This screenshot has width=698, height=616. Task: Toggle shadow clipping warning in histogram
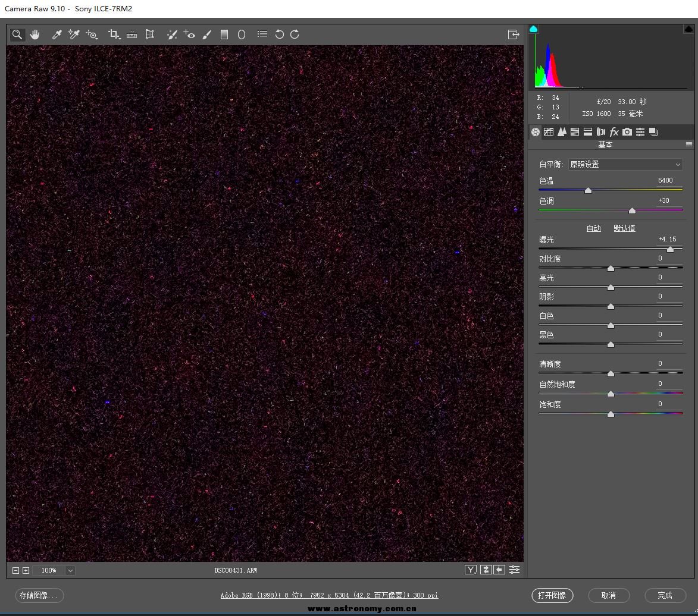tap(533, 29)
